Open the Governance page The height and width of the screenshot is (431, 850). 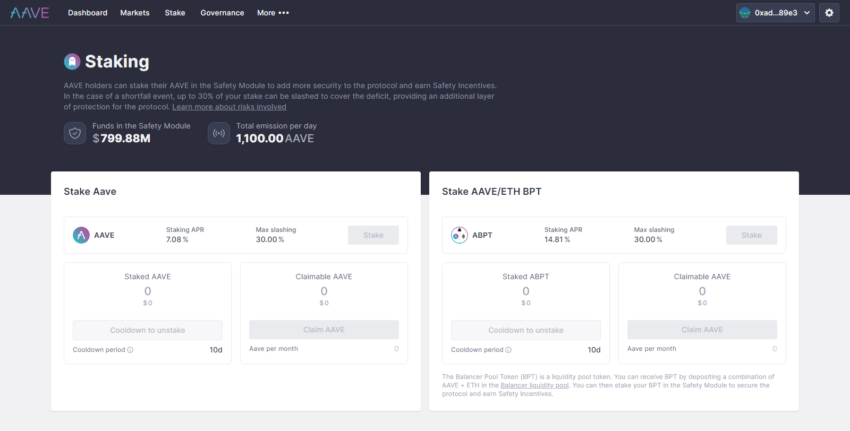[x=222, y=12]
